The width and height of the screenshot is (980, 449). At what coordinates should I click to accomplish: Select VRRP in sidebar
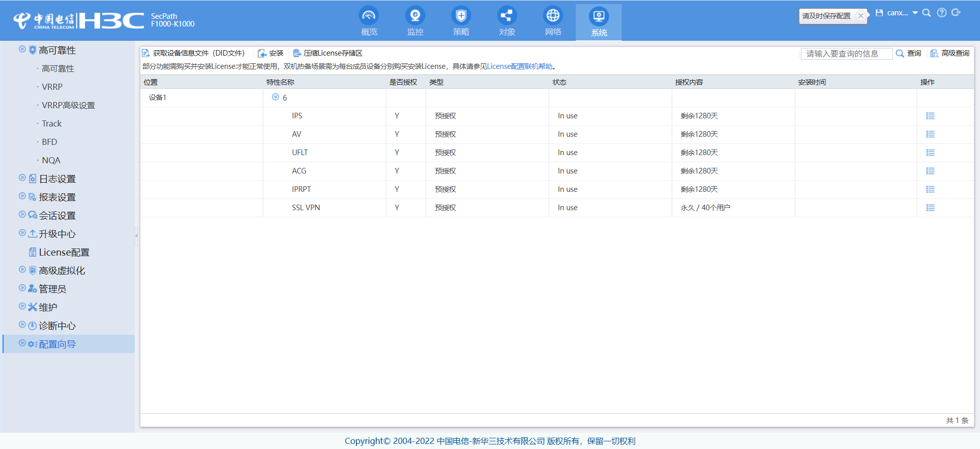click(52, 87)
